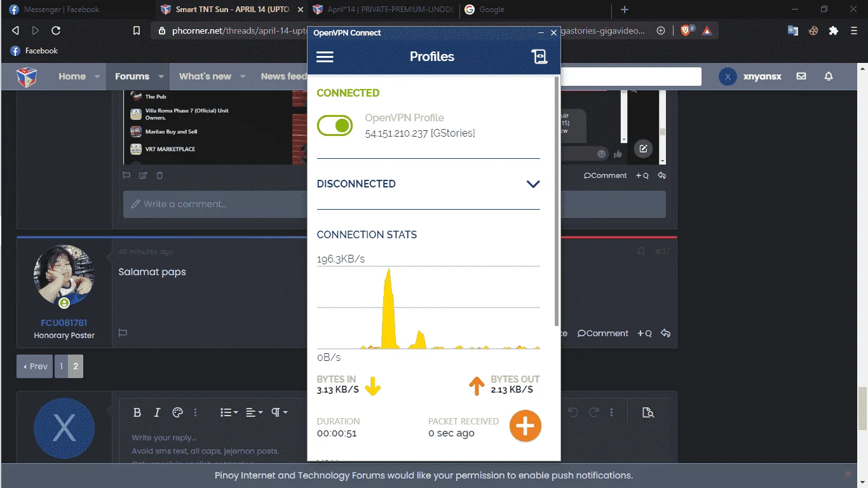Expand the What's new dropdown arrow

coord(243,77)
